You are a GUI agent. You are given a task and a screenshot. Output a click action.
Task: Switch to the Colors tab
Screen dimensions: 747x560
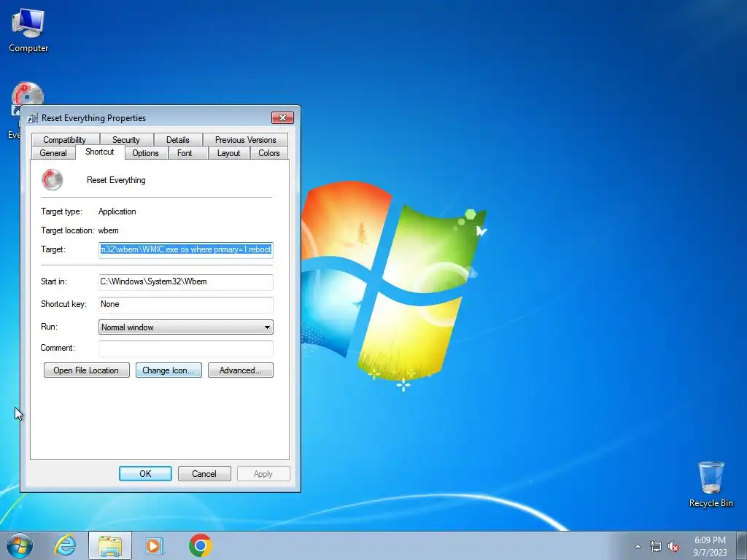(x=269, y=153)
